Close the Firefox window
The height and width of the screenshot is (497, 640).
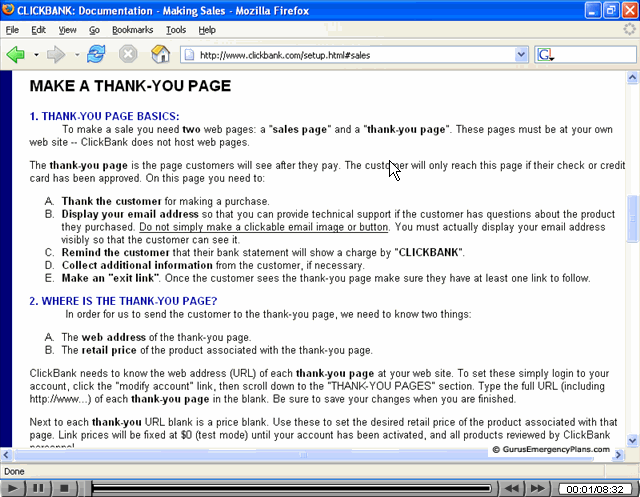(x=630, y=10)
